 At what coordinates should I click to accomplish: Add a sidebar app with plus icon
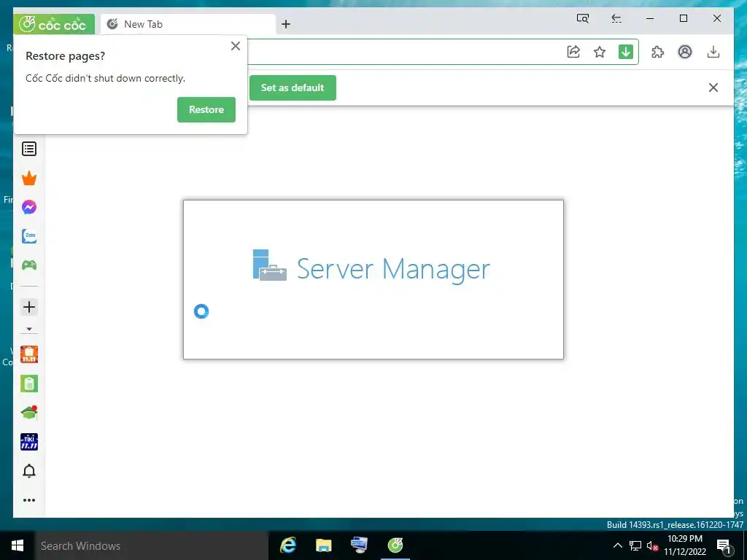pyautogui.click(x=29, y=307)
